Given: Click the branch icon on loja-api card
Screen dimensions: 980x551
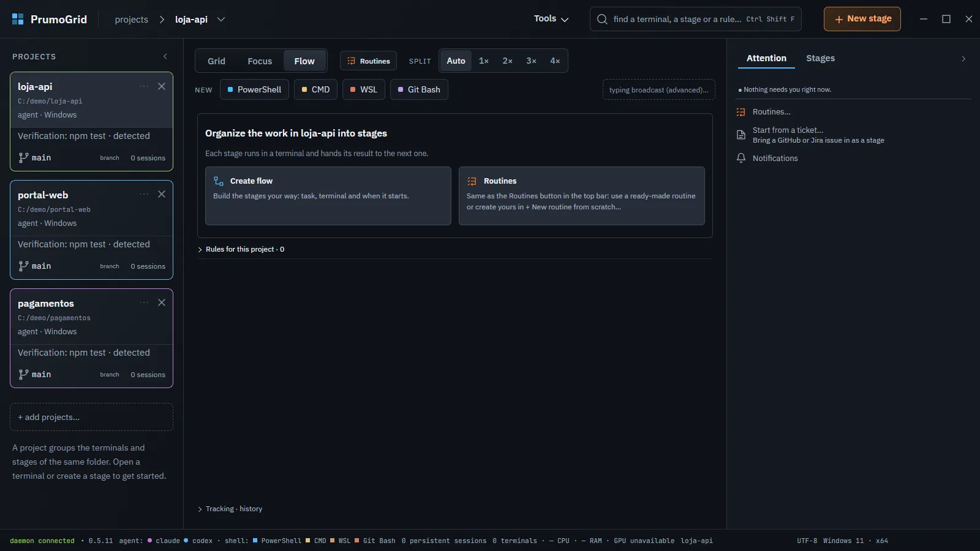Looking at the screenshot, I should (23, 158).
